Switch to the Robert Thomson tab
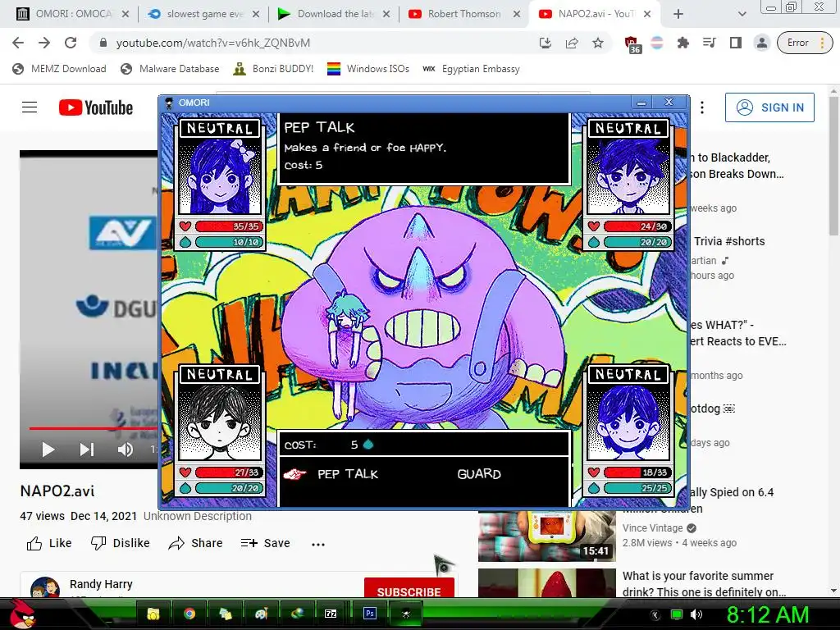The width and height of the screenshot is (840, 630). pos(464,14)
